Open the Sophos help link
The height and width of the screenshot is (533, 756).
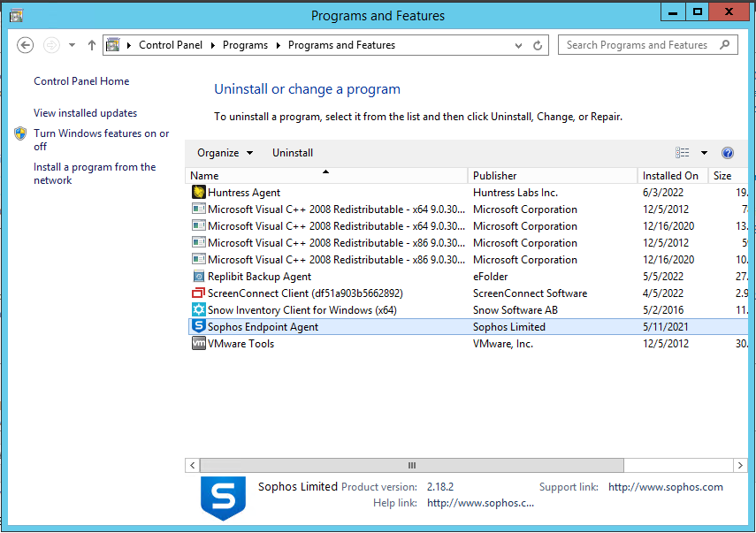pos(480,503)
